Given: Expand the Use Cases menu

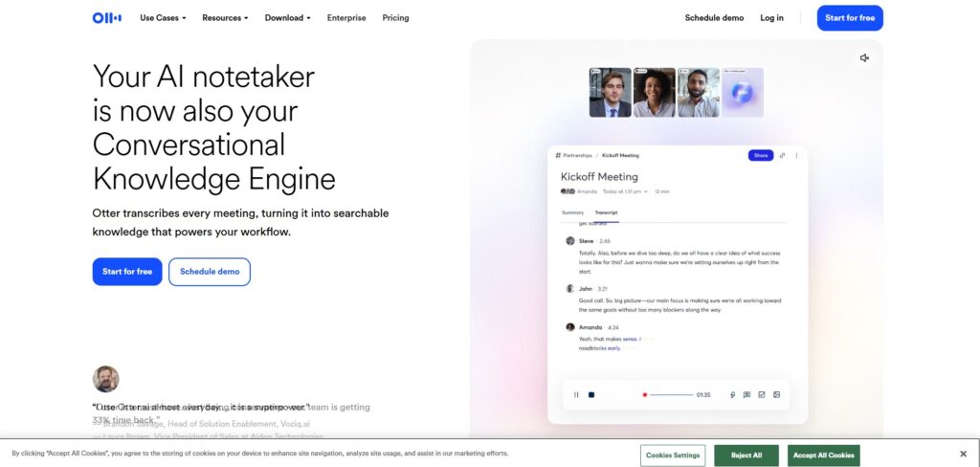Looking at the screenshot, I should coord(163,18).
